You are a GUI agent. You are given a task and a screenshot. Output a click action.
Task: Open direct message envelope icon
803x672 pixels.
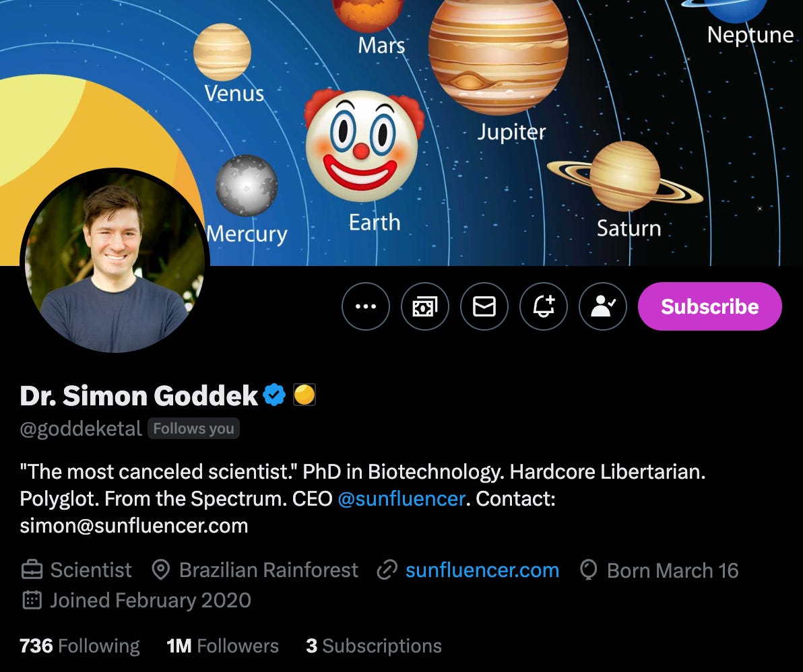click(x=484, y=306)
